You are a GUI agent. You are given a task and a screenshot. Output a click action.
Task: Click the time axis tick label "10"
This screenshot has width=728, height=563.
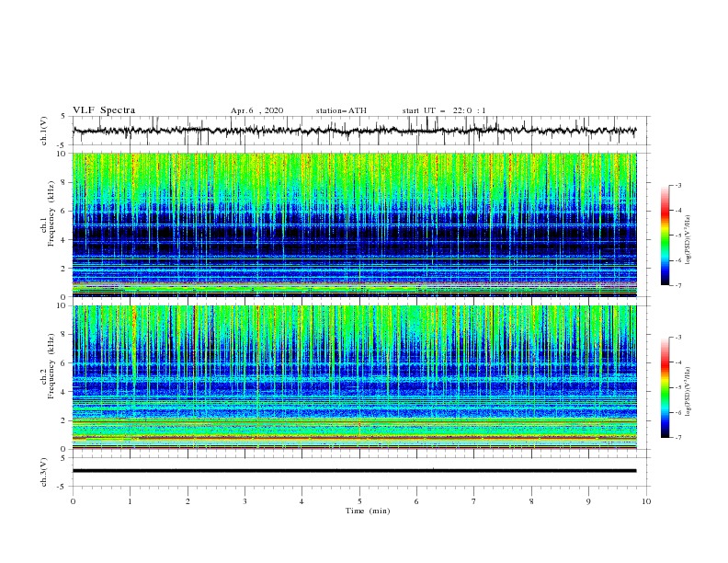tap(646, 501)
